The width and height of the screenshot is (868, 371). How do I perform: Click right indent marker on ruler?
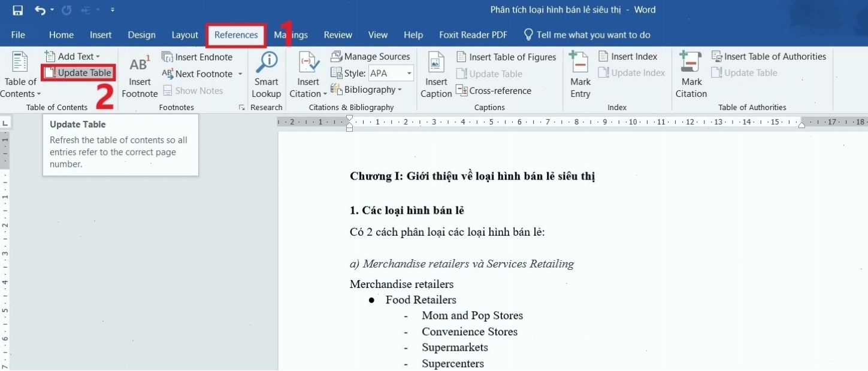pyautogui.click(x=802, y=124)
